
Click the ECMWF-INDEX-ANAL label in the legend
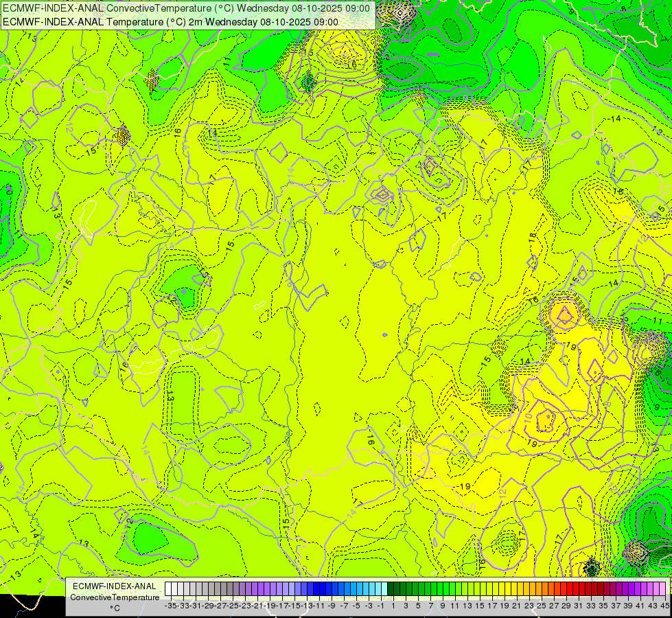pyautogui.click(x=115, y=586)
